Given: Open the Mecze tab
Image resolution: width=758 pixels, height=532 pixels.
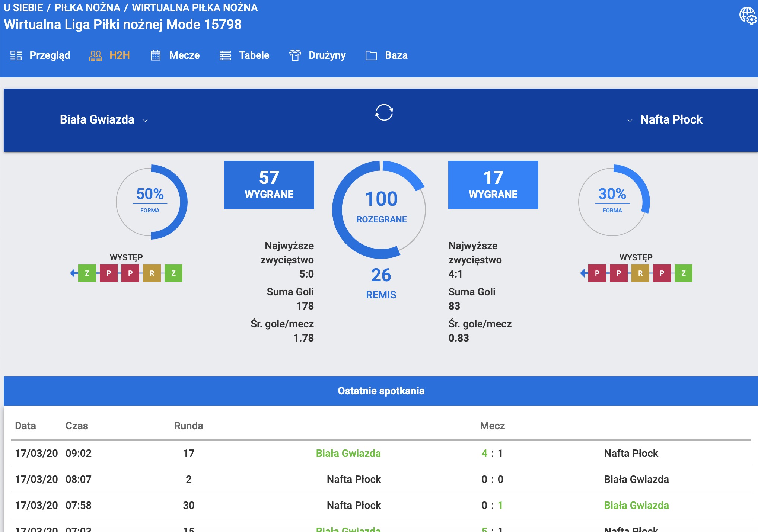Looking at the screenshot, I should [184, 55].
